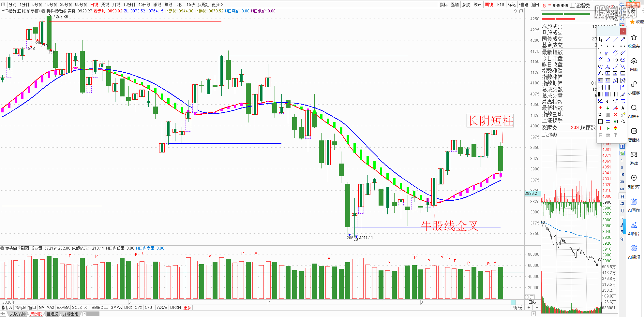Select the red X delete drawing tool
644x317 pixels.
click(x=615, y=115)
